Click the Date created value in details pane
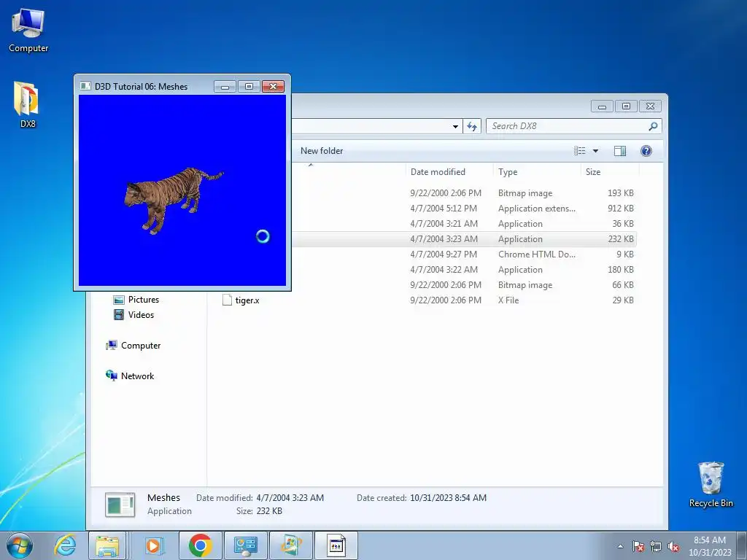Screen dimensions: 747x560 pos(449,498)
